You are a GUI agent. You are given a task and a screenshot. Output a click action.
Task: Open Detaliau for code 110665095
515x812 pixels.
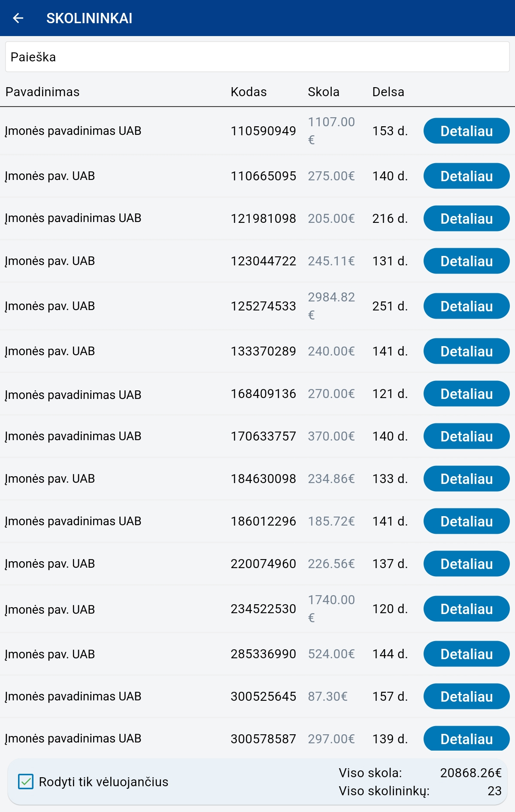point(467,176)
